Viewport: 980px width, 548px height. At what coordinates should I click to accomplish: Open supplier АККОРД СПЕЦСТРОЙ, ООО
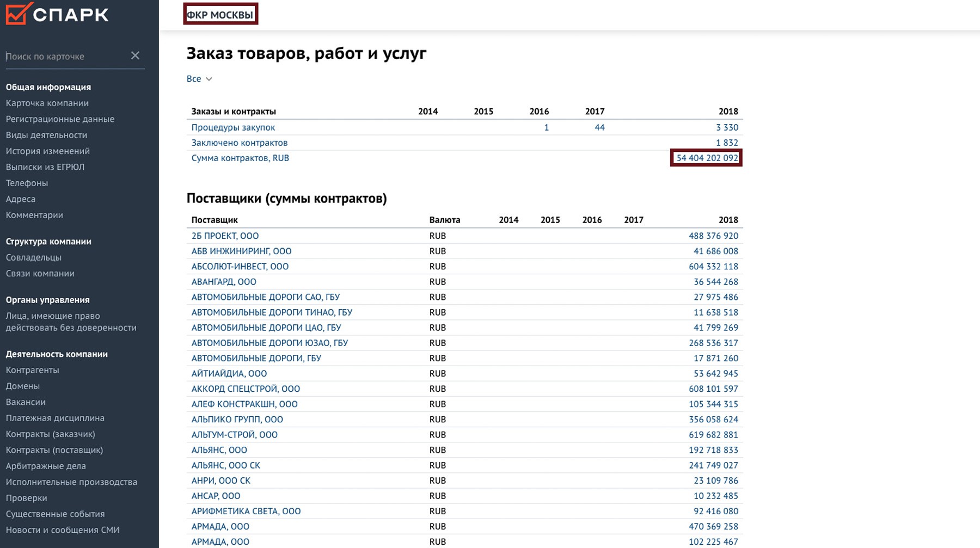point(246,389)
